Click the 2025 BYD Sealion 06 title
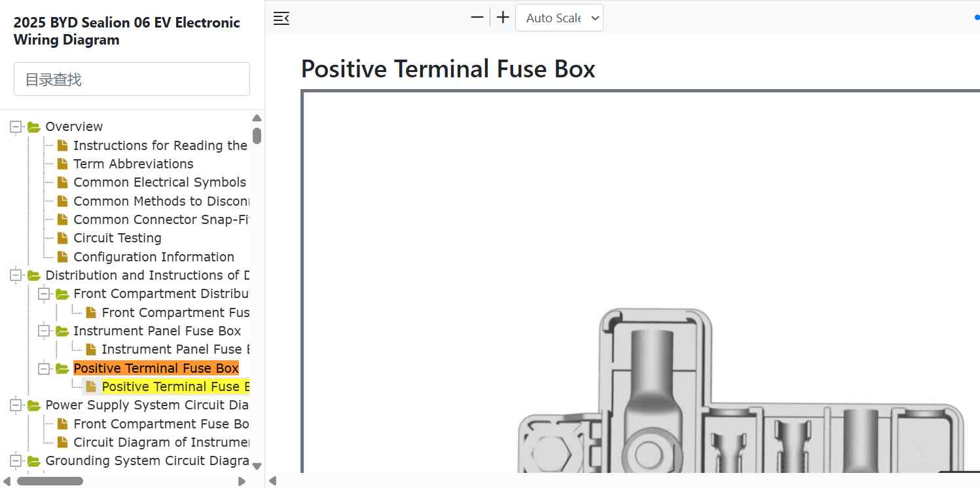 click(x=127, y=31)
